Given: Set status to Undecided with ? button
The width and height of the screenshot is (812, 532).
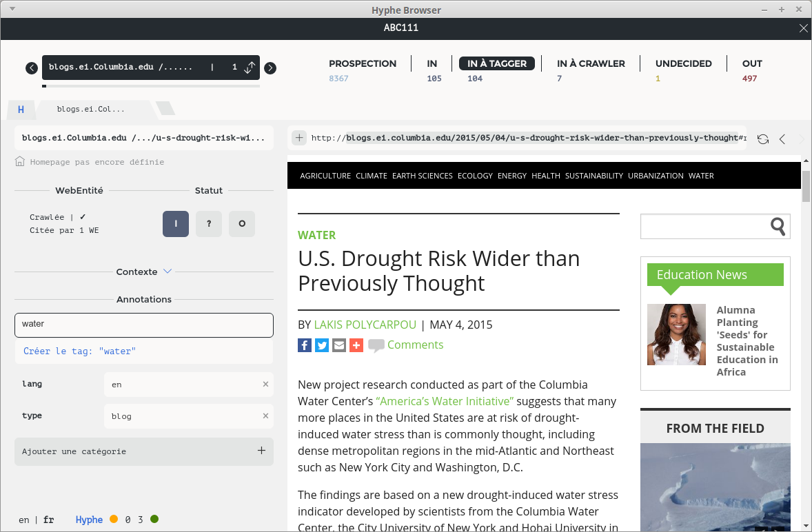Looking at the screenshot, I should point(209,224).
